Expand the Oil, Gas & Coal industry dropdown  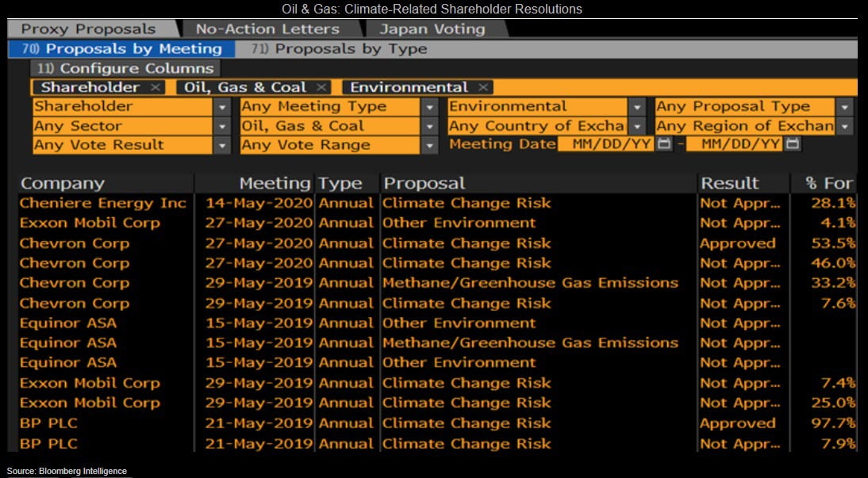(x=429, y=126)
